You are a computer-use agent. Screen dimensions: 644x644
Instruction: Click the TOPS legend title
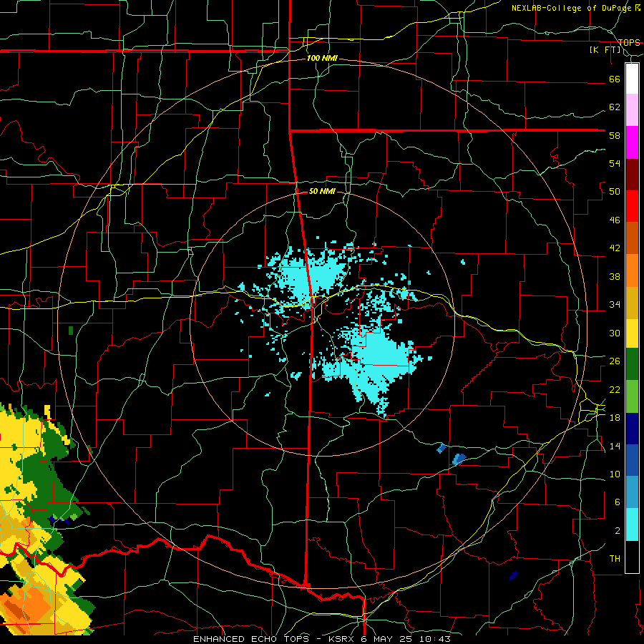(629, 43)
